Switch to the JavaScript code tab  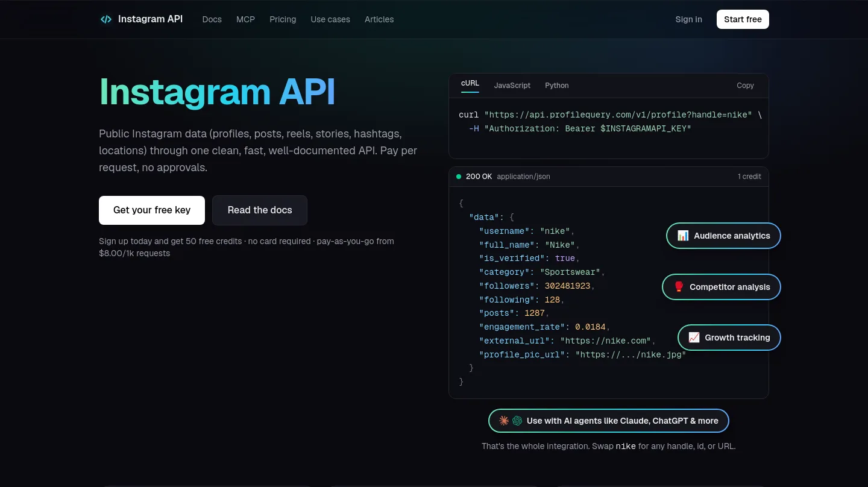(512, 86)
